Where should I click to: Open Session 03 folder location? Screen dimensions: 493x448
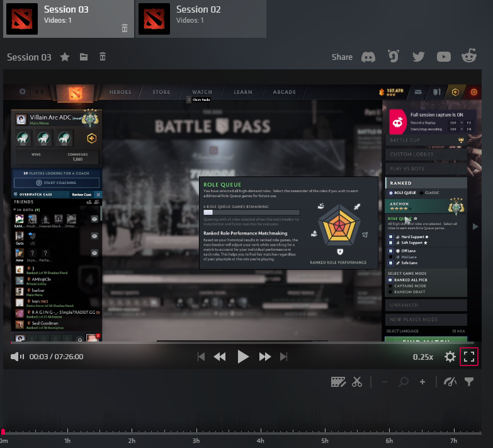pyautogui.click(x=84, y=57)
